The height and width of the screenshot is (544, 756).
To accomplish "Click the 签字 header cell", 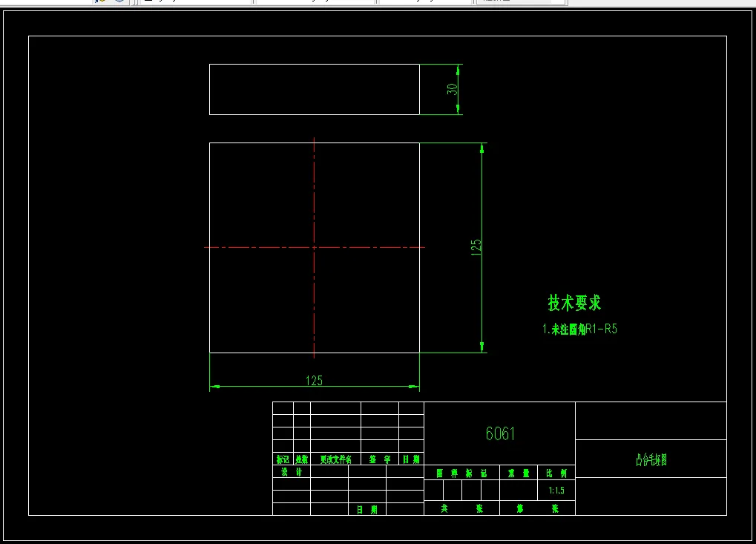I will (x=380, y=459).
